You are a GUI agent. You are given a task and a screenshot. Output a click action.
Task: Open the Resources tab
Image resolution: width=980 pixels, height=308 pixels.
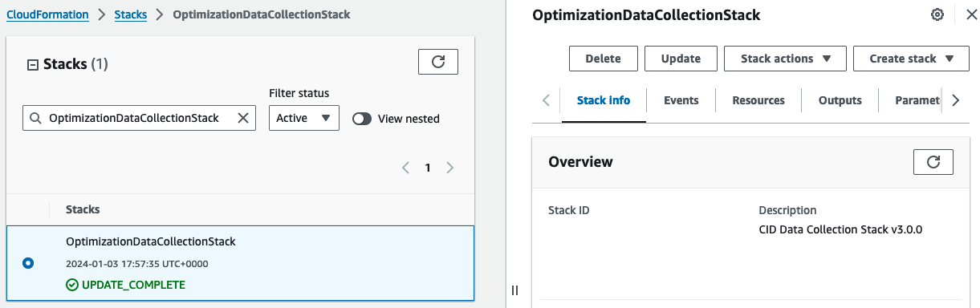[x=758, y=100]
